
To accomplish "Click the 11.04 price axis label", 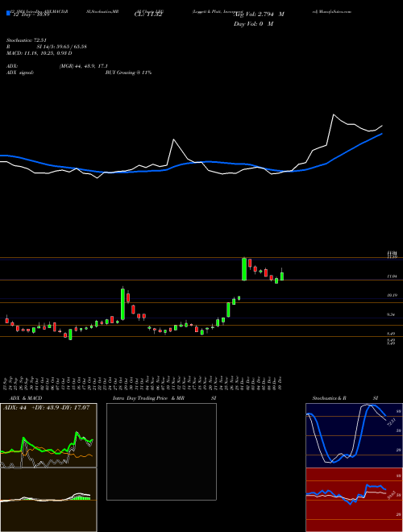I will pyautogui.click(x=392, y=276).
